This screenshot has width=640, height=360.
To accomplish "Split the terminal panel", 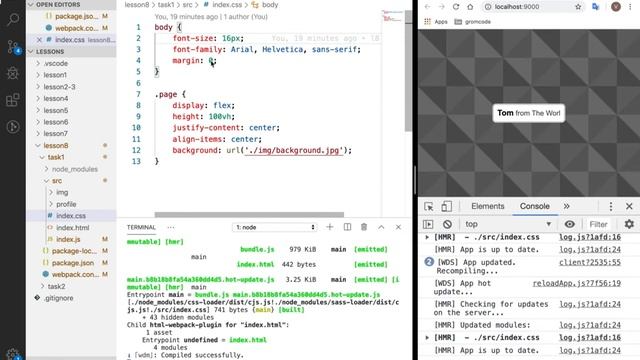I will (347, 227).
